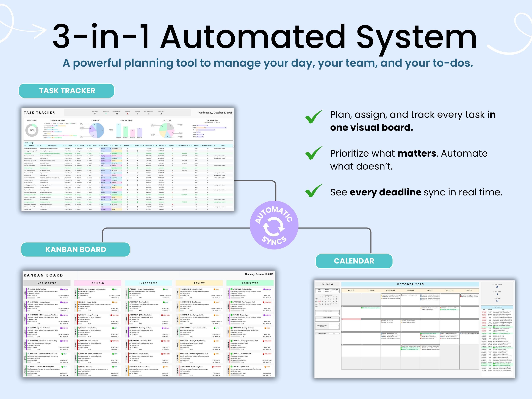Toggle Important checkbox for Brand assets collection row
Image resolution: width=532 pixels, height=399 pixels.
(x=128, y=156)
